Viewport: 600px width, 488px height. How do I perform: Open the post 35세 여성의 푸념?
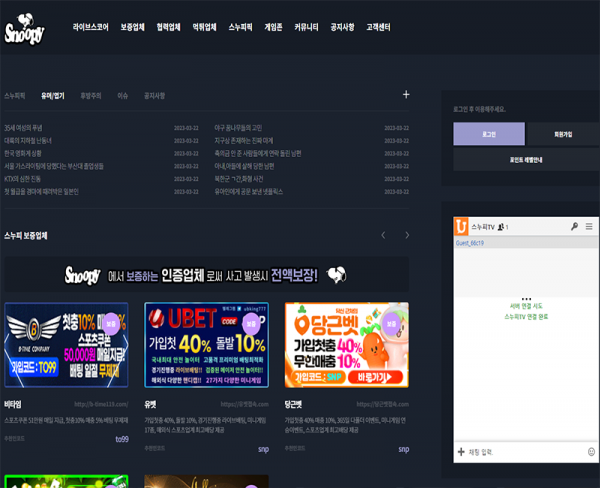(x=23, y=128)
